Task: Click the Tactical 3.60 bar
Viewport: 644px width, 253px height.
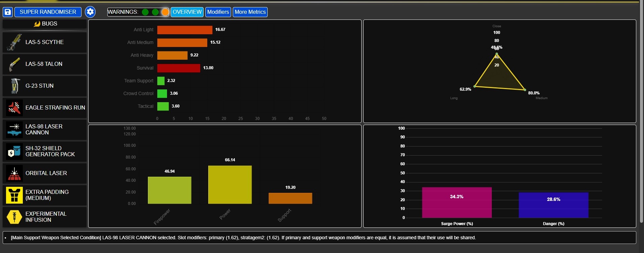Action: 163,107
